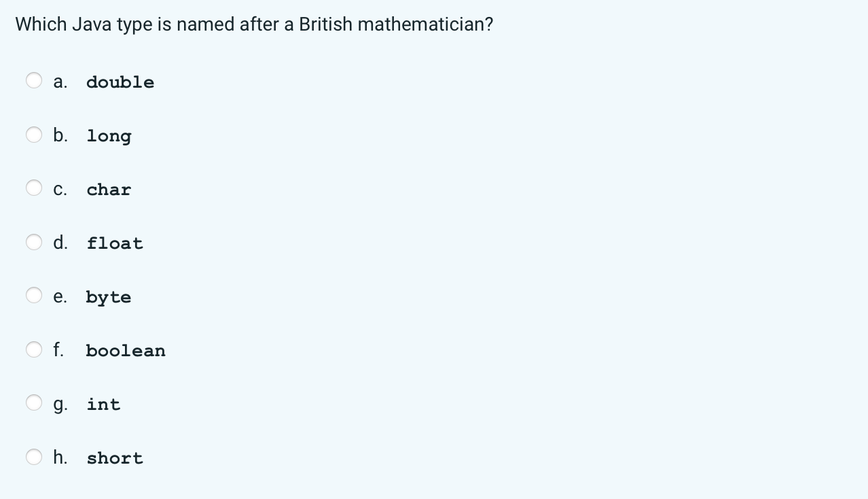Click the question text about British mathematician
This screenshot has width=868, height=499.
click(x=254, y=25)
